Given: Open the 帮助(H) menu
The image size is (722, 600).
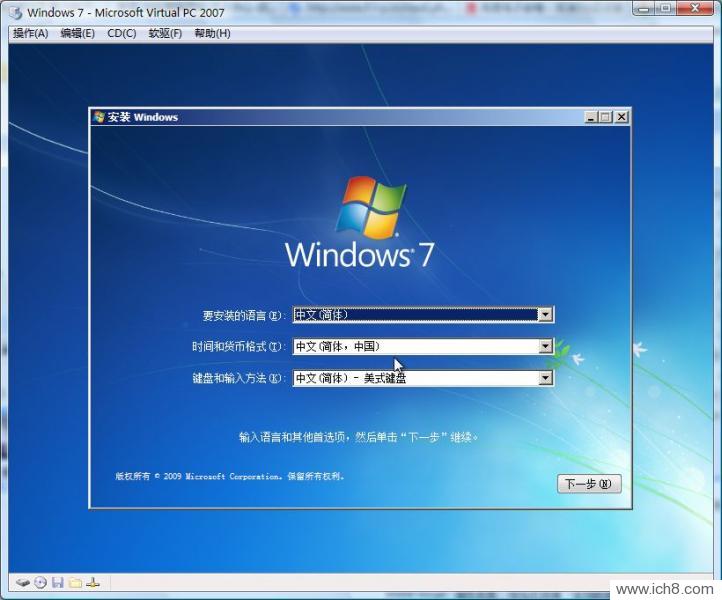Looking at the screenshot, I should pos(212,33).
